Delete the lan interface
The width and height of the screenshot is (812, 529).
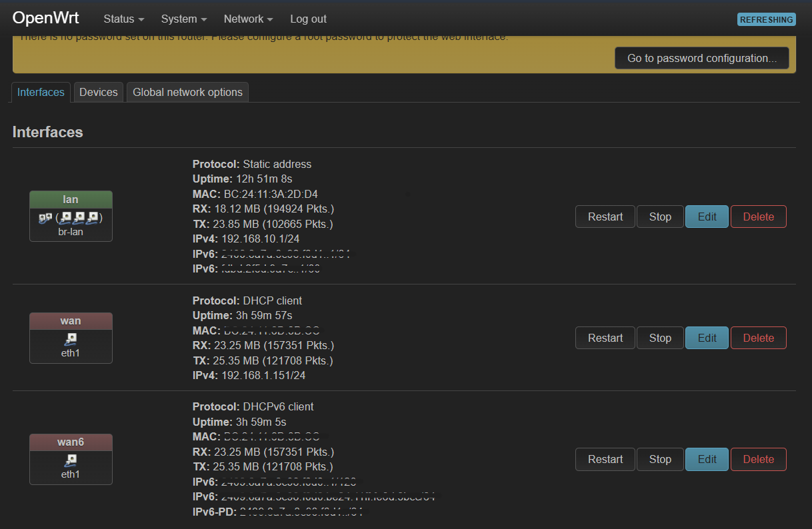point(758,217)
